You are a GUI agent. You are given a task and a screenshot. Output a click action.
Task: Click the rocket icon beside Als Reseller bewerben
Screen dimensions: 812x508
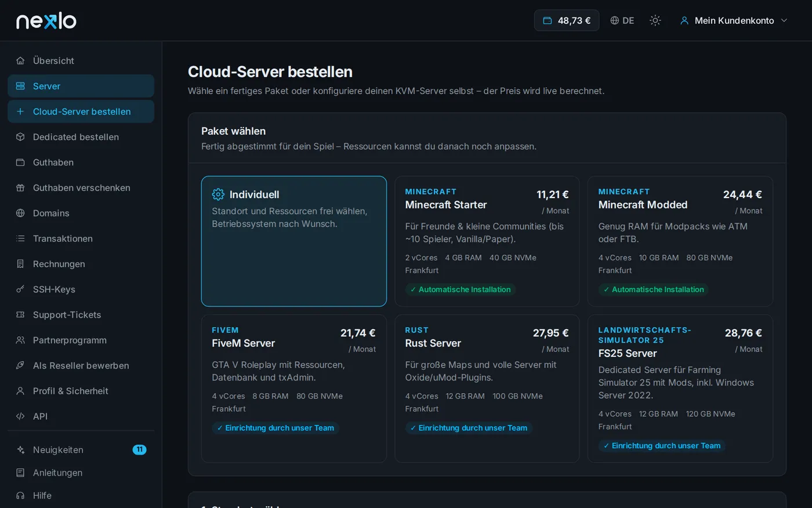(x=20, y=366)
